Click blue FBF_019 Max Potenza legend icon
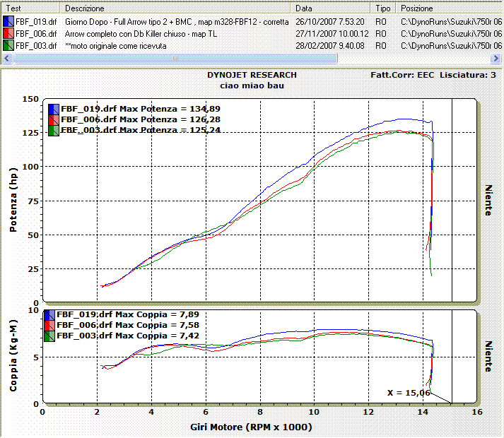The width and height of the screenshot is (504, 438). pos(52,109)
